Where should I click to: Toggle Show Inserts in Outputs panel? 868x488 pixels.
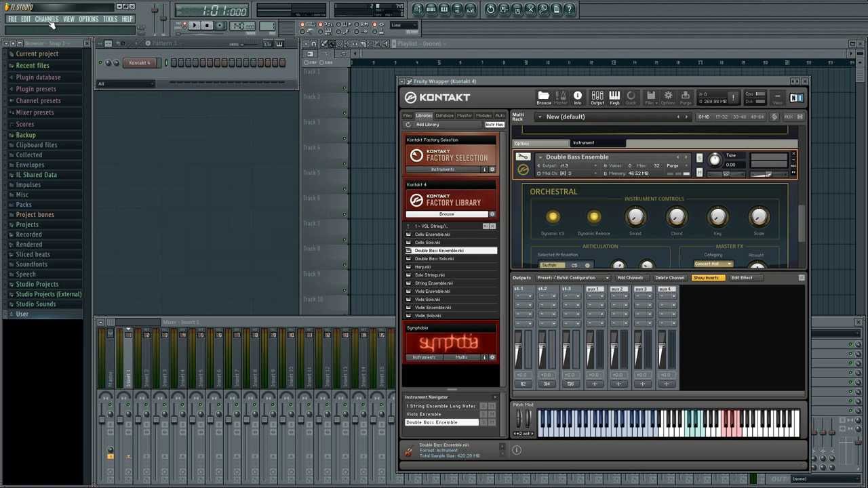[707, 278]
